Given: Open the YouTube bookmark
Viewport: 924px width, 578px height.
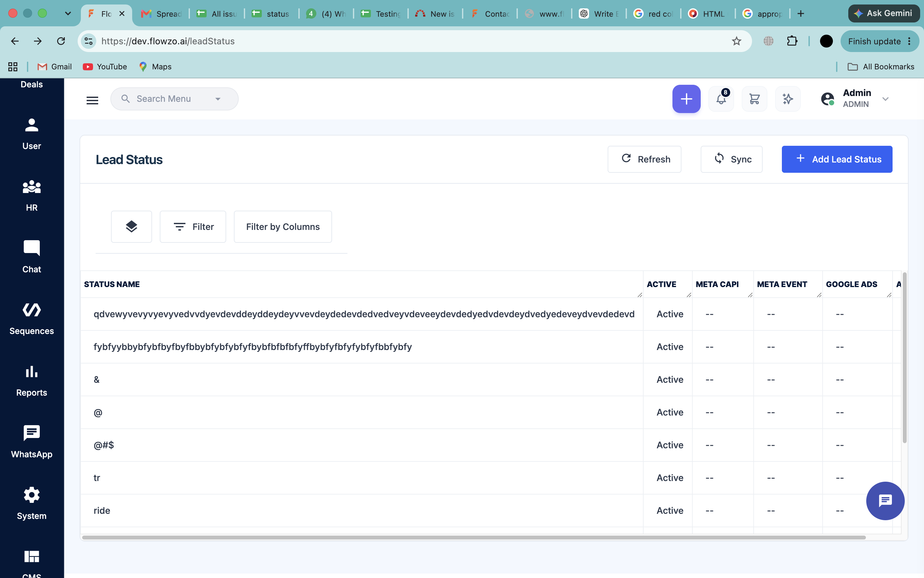Looking at the screenshot, I should pyautogui.click(x=105, y=67).
